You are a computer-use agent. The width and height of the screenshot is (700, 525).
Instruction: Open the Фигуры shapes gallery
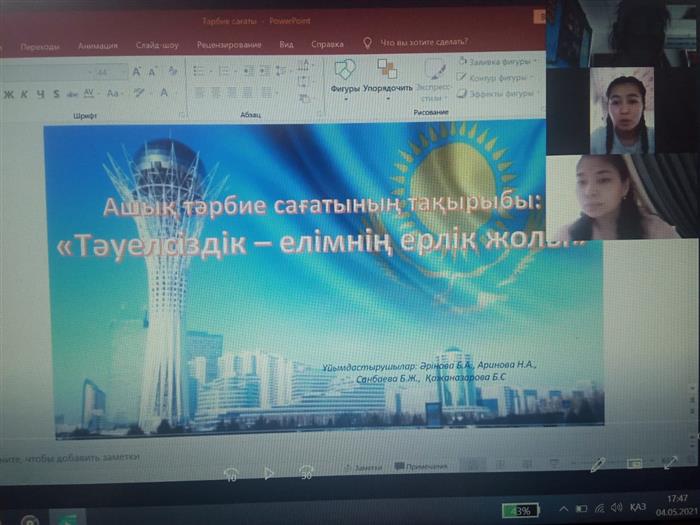point(344,76)
